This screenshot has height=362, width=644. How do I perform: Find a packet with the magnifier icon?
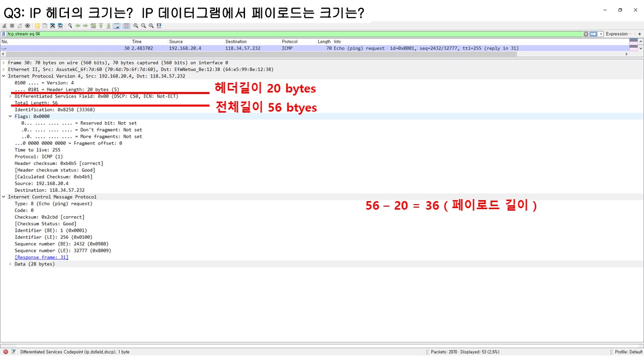click(x=70, y=26)
